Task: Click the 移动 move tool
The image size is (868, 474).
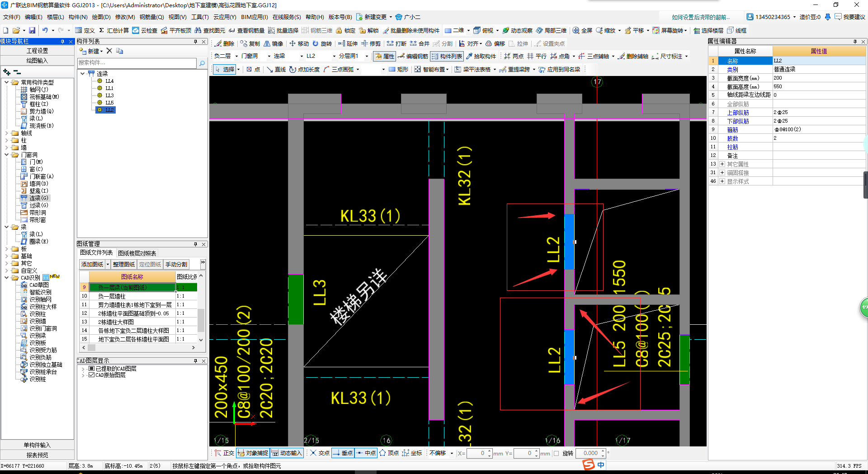Action: [299, 43]
